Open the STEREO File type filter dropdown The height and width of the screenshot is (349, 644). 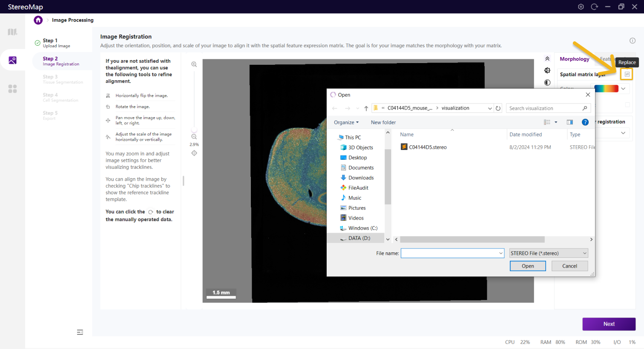point(549,253)
